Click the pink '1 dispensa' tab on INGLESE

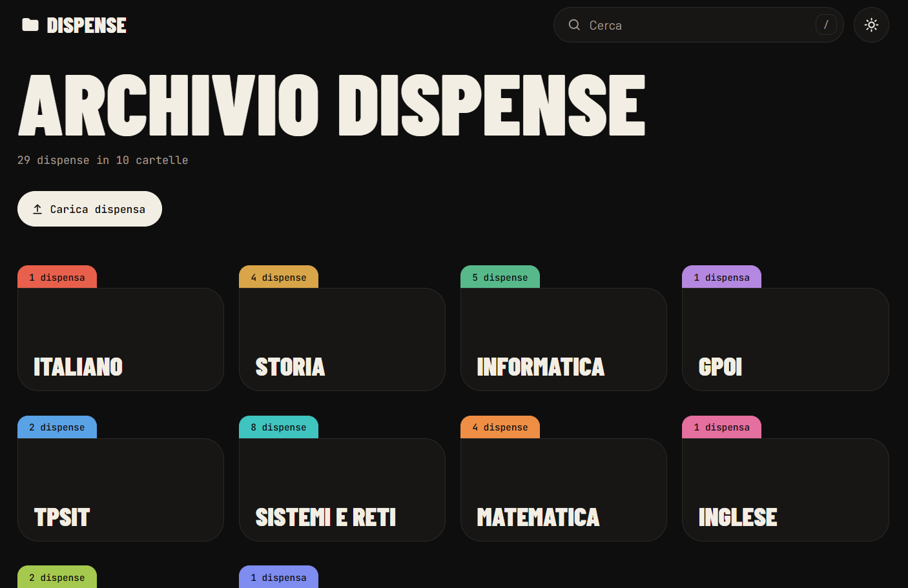point(721,427)
